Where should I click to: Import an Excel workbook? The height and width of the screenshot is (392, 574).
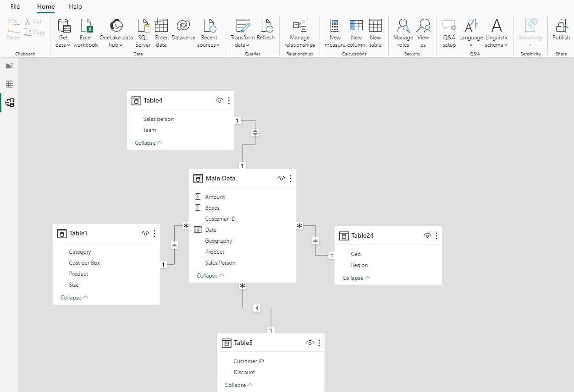click(86, 33)
